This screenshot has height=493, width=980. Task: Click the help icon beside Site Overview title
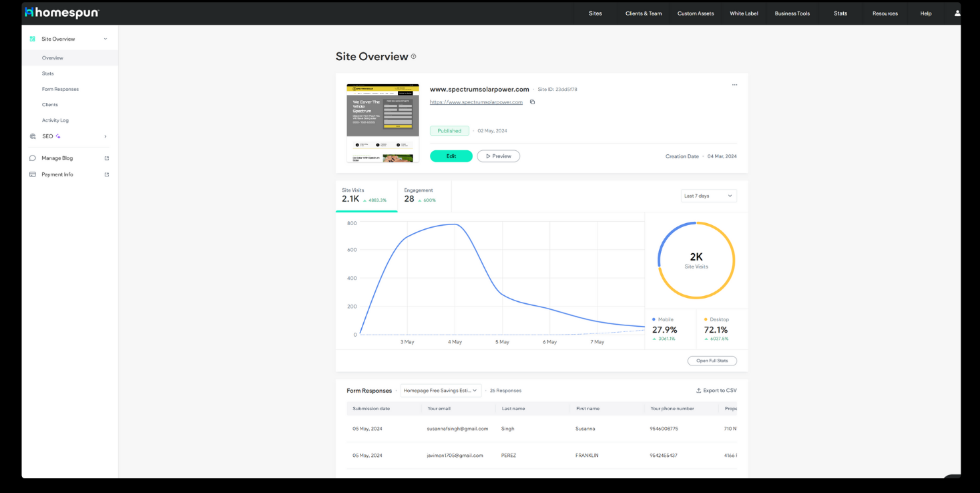[414, 57]
